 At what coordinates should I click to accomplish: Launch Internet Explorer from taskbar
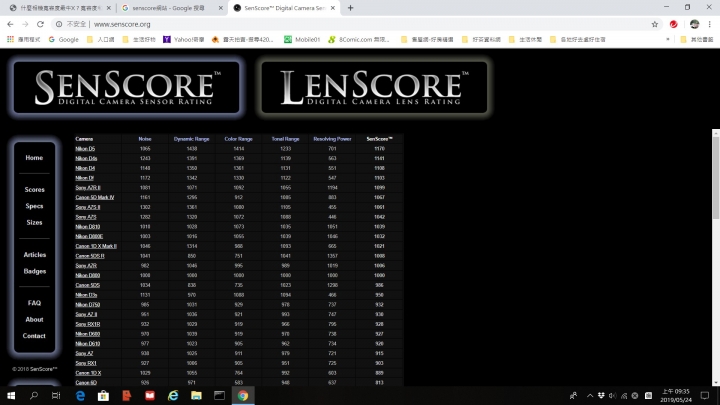click(173, 395)
